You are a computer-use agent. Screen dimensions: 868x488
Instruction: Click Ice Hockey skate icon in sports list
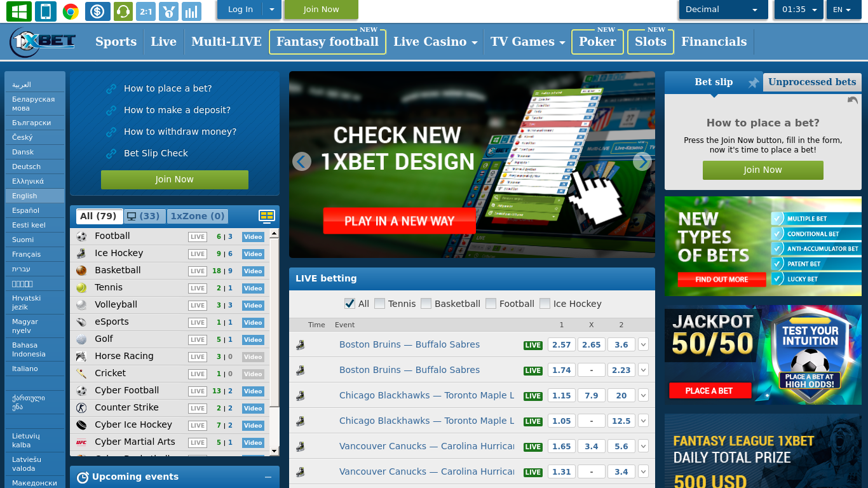(x=81, y=254)
